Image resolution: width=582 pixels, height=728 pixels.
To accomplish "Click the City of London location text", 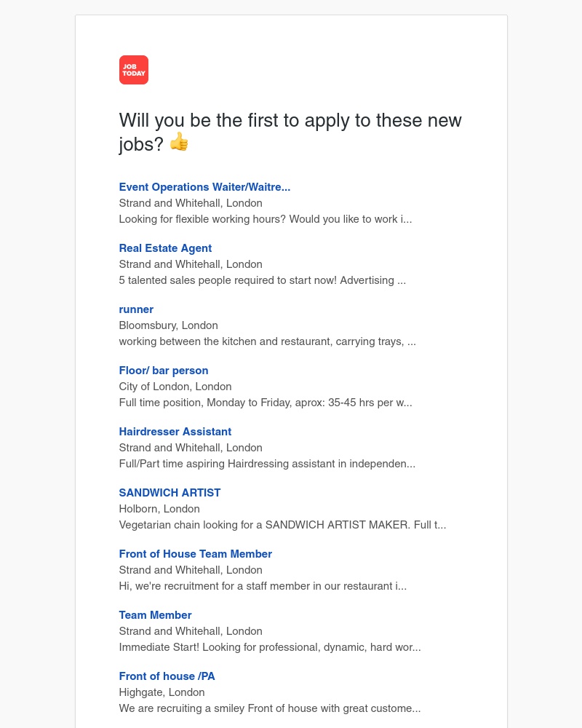I will click(x=175, y=387).
